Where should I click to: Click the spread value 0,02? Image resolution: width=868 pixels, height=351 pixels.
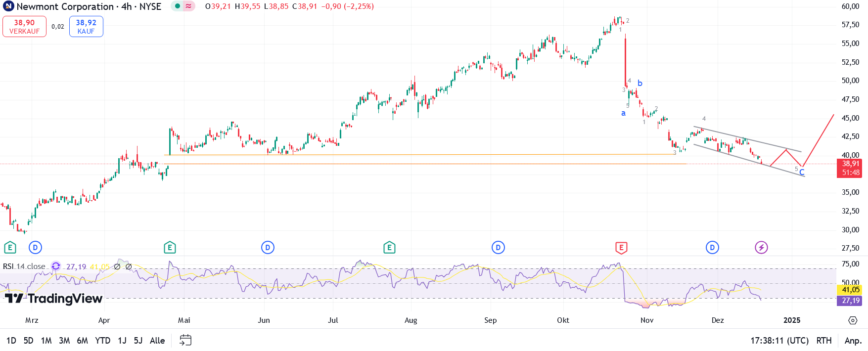(x=58, y=27)
